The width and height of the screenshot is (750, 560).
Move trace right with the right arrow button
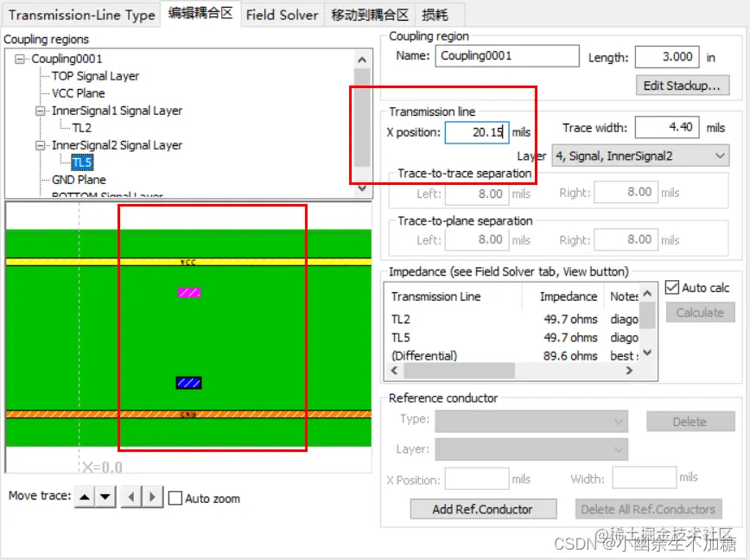[x=153, y=498]
